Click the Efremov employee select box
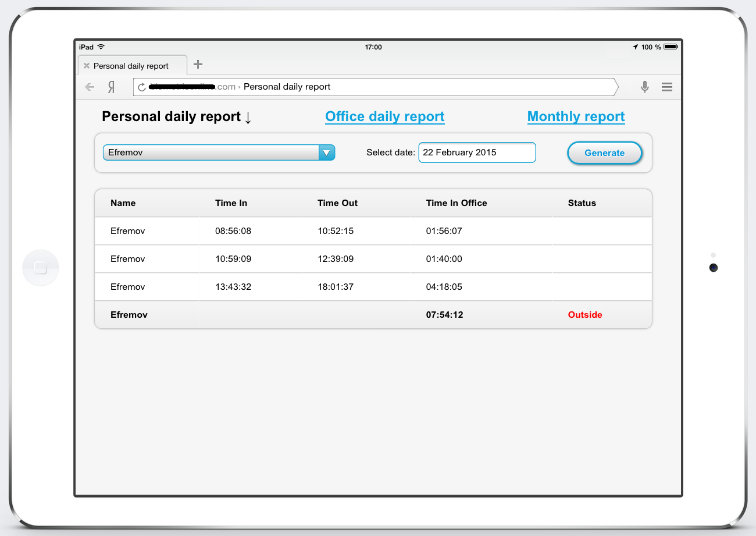Screen dimensions: 756x536 click(219, 152)
